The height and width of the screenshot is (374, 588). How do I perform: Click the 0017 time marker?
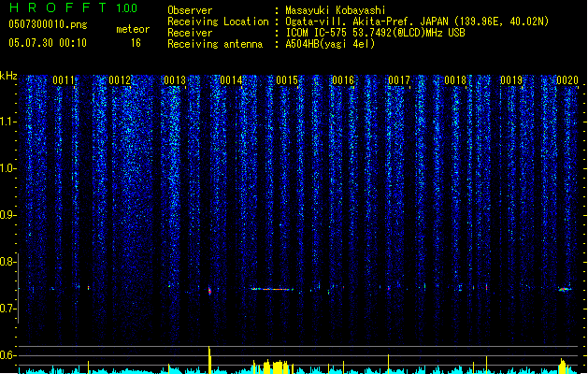(x=399, y=80)
